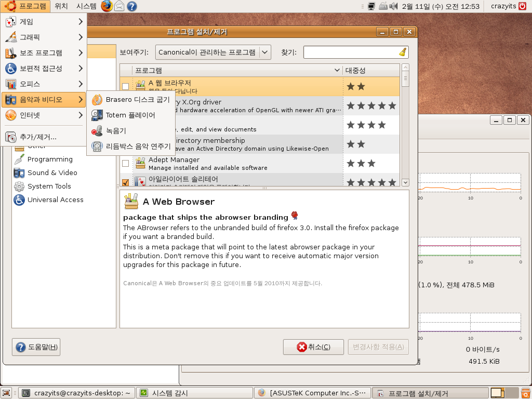Click the A 웹 브라우저 package icon in list
The height and width of the screenshot is (399, 532).
[x=140, y=85]
